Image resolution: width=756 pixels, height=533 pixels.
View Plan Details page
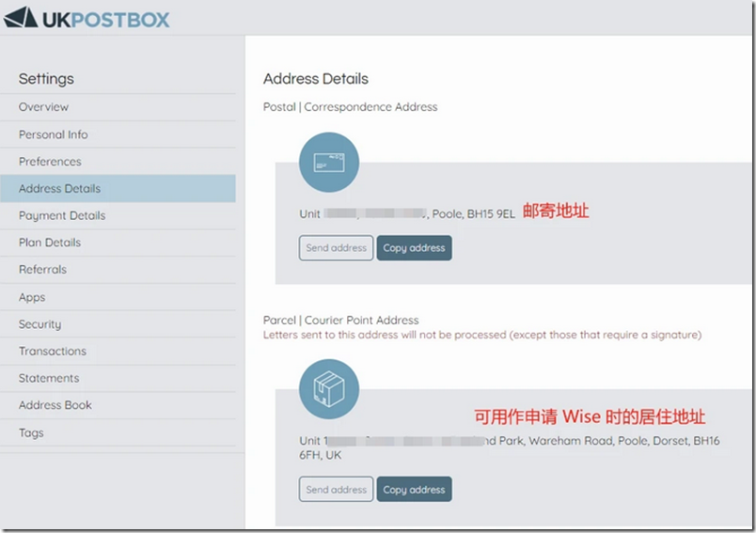(50, 243)
